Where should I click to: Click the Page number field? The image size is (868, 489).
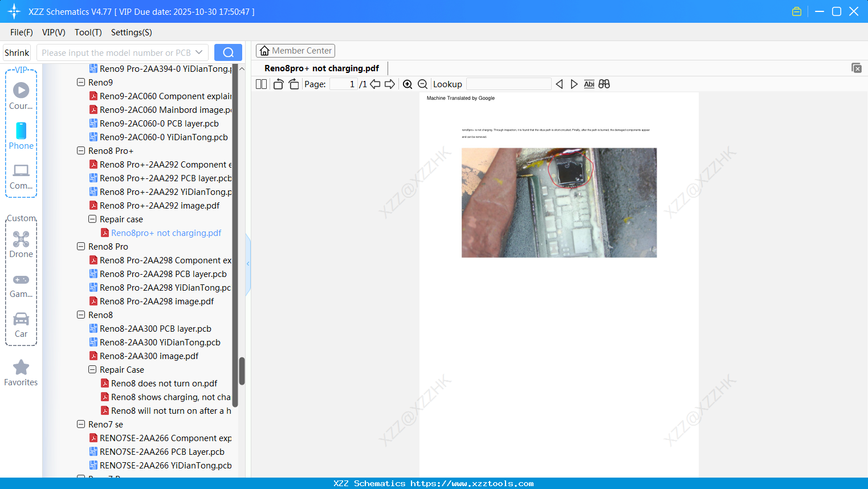click(344, 84)
